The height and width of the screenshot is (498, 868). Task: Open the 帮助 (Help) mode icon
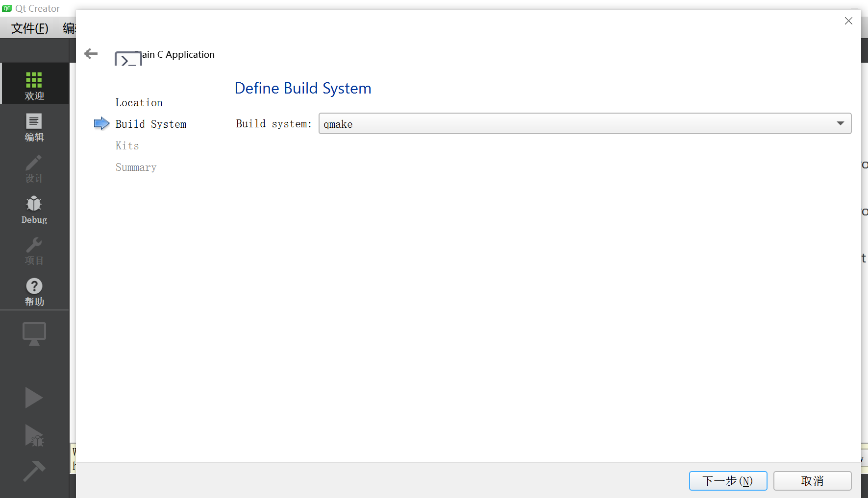[x=34, y=292]
